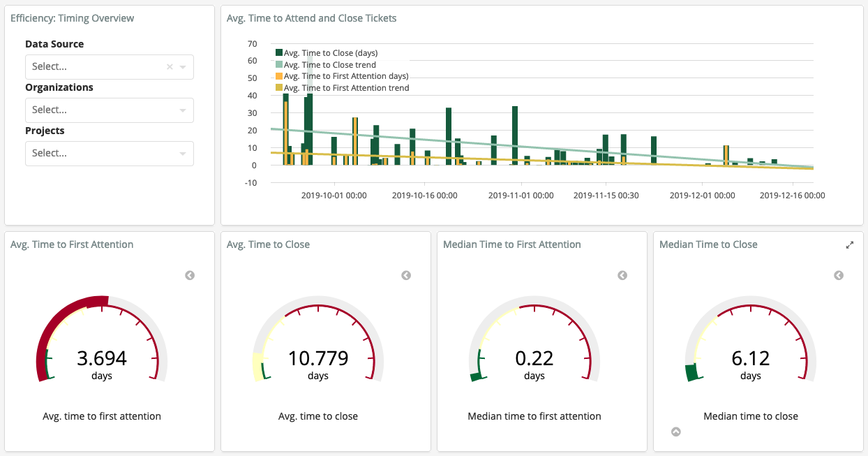Click the 2019-11-01 00:00 axis label
The width and height of the screenshot is (868, 456).
[x=521, y=196]
